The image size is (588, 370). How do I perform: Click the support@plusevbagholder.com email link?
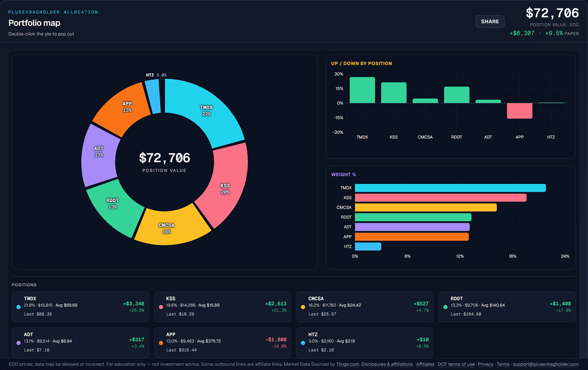click(x=546, y=364)
